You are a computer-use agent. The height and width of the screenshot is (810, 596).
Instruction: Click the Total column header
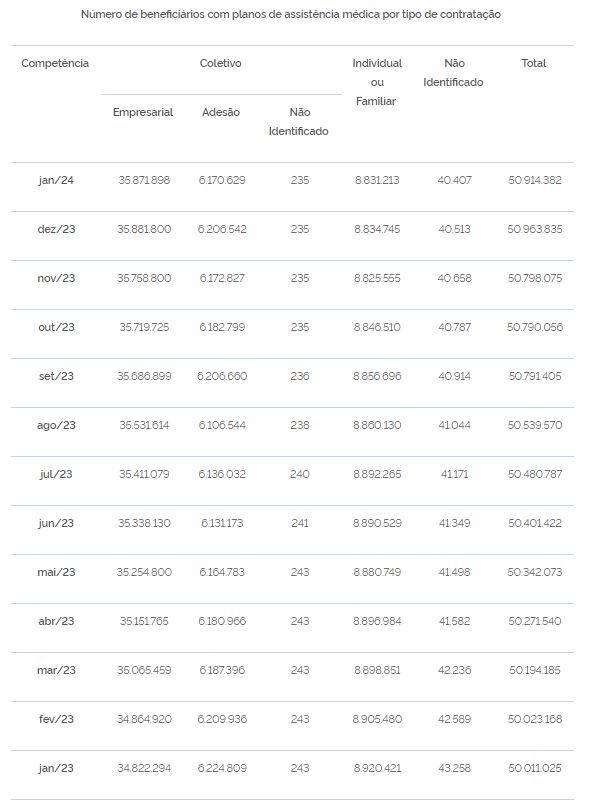pos(534,64)
